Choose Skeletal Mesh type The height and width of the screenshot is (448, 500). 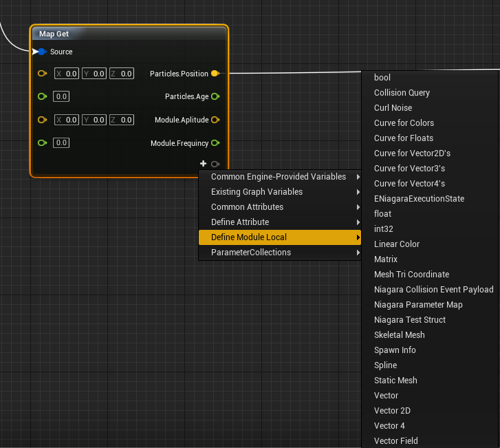[x=430, y=335]
